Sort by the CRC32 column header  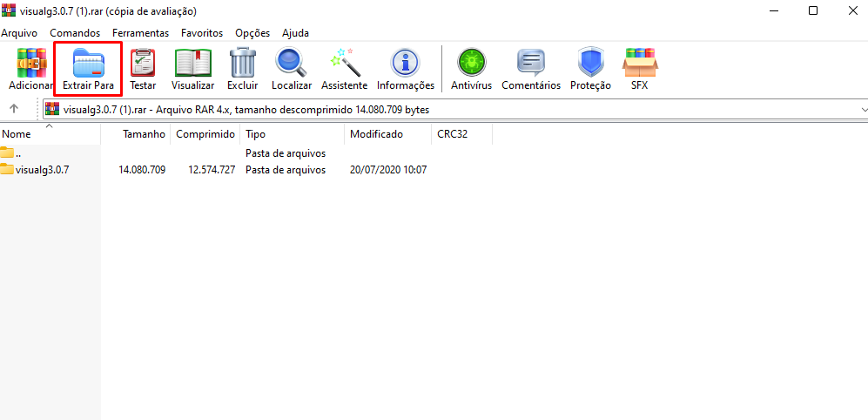pyautogui.click(x=461, y=134)
